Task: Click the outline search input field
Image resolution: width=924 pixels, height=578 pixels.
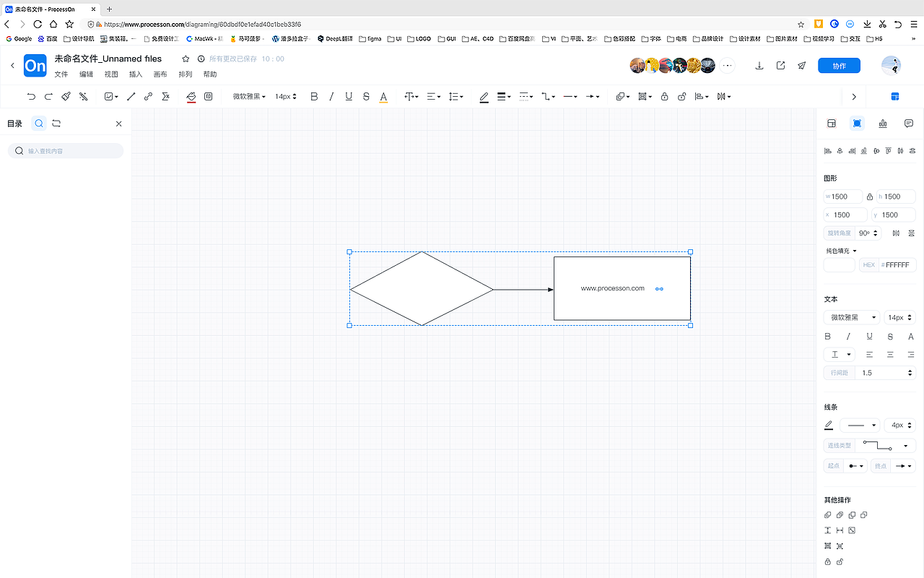Action: 66,151
